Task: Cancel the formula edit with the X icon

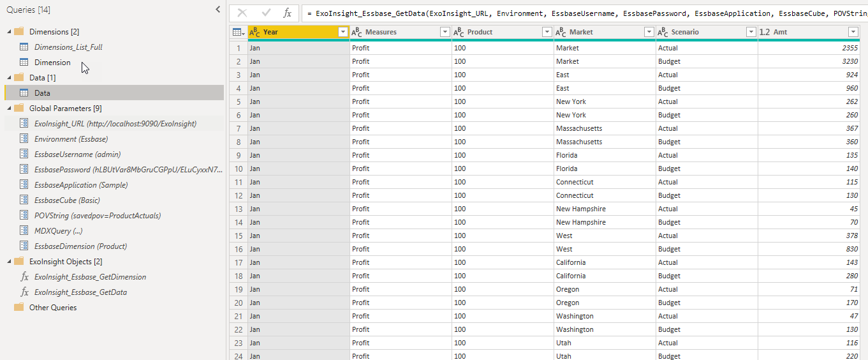Action: tap(242, 13)
